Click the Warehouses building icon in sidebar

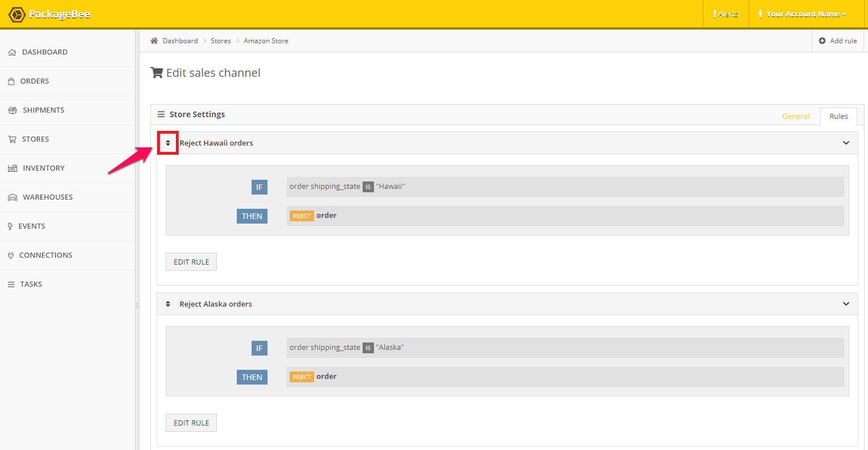(x=13, y=197)
